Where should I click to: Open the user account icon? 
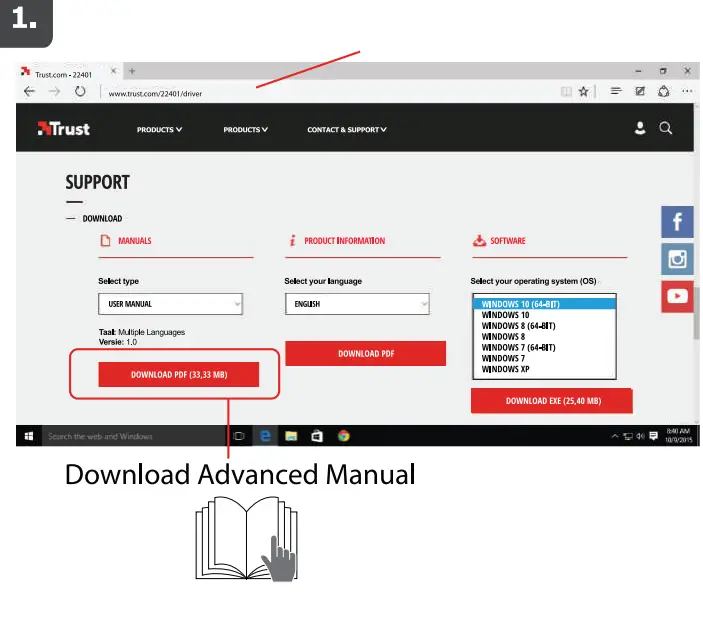[x=640, y=128]
